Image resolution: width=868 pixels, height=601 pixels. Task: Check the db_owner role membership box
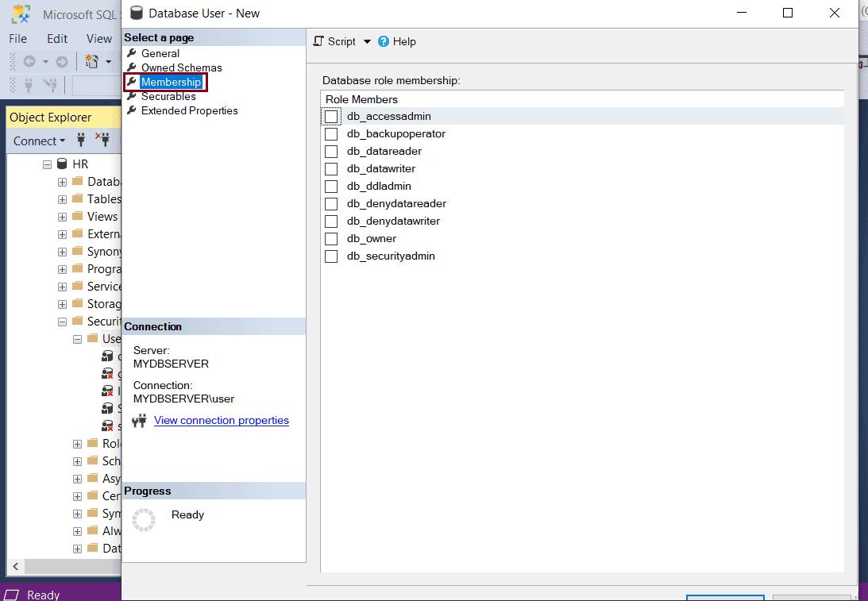(331, 238)
